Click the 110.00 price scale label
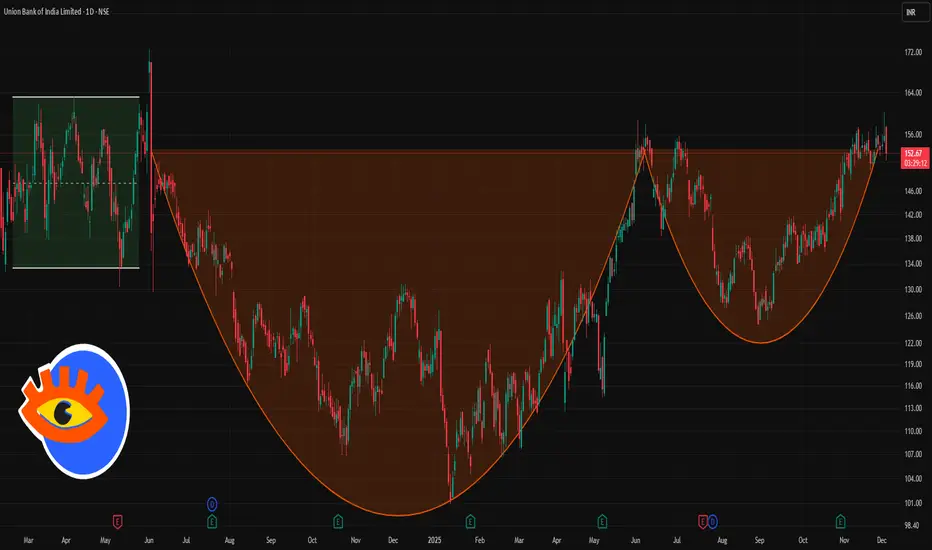Screen dimensions: 932x550 [913, 431]
